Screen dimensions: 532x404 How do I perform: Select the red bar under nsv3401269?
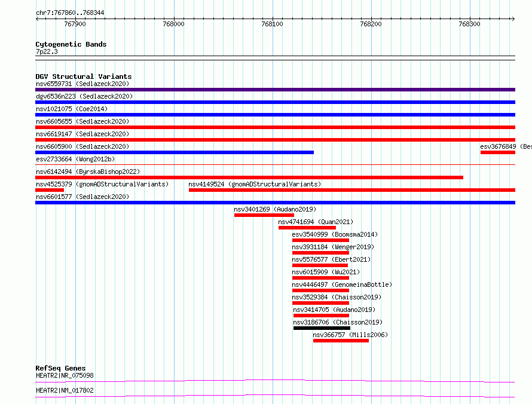tap(264, 215)
